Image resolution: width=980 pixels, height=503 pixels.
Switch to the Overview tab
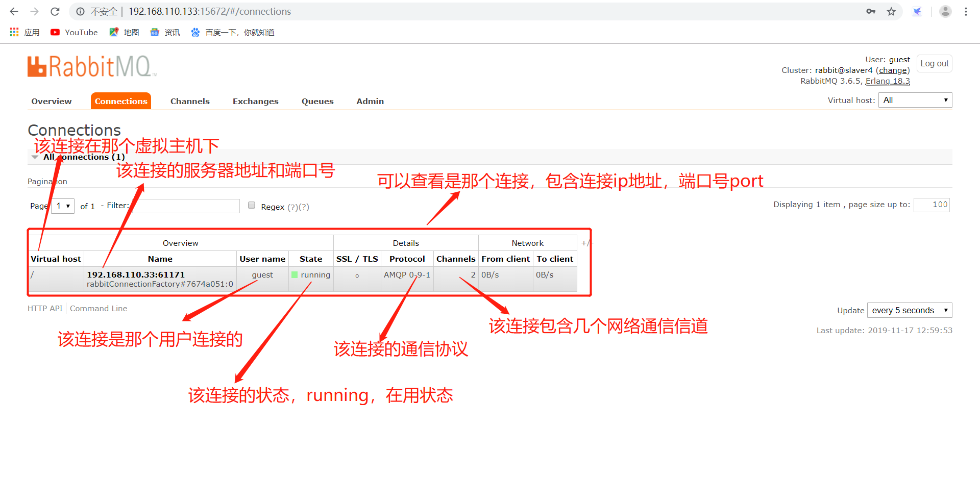pos(52,101)
